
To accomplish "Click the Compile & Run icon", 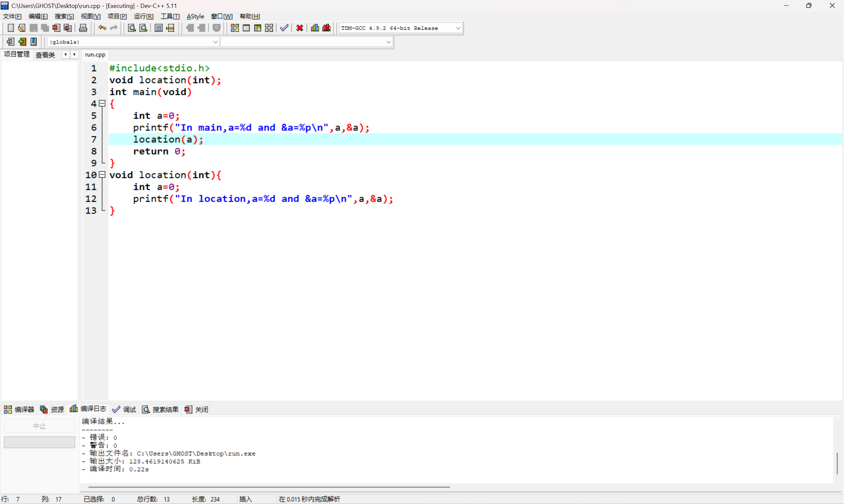I will [257, 28].
